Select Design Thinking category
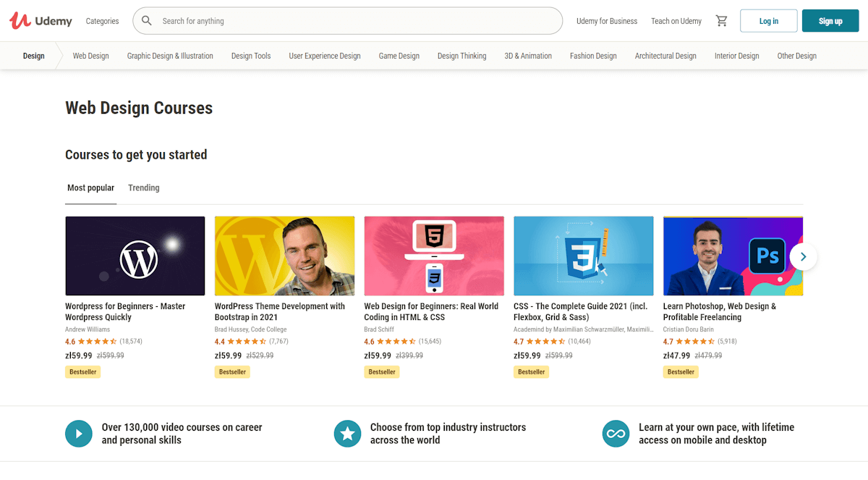868x480 pixels. [x=461, y=56]
